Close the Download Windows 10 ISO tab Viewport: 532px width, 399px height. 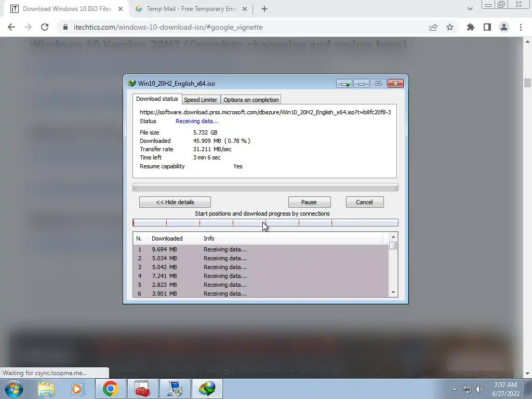coord(121,9)
